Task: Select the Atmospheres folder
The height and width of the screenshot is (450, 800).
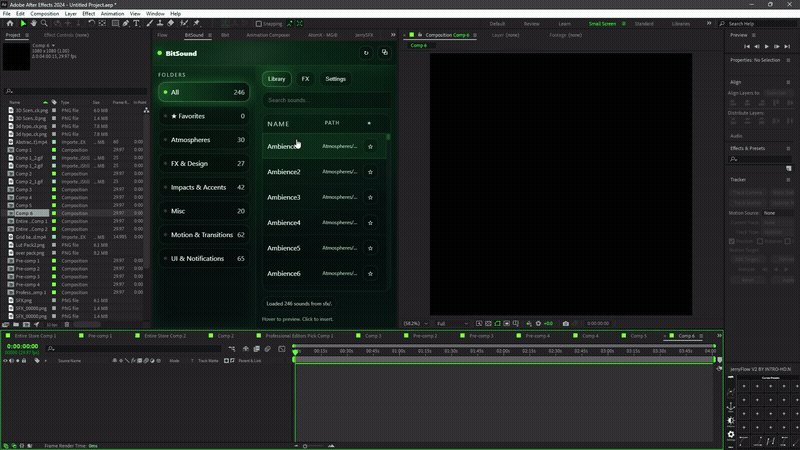Action: (x=204, y=140)
